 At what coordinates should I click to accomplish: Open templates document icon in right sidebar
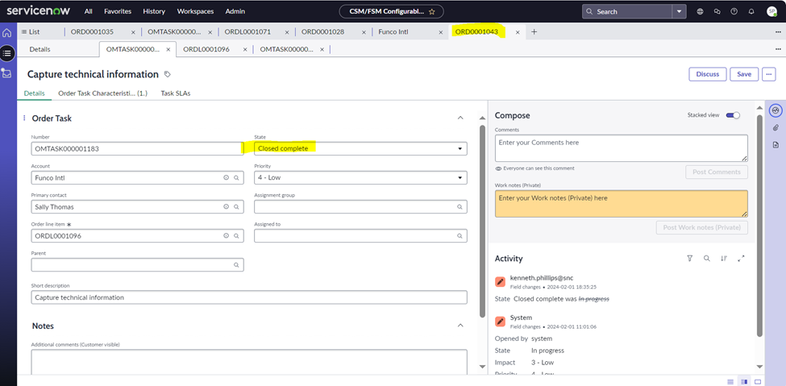(x=775, y=144)
